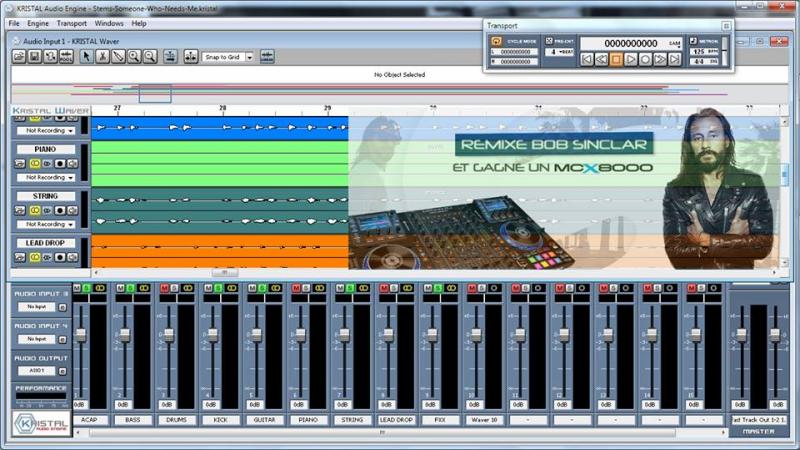Click the GUITAR channel name in mixer
800x450 pixels.
click(264, 420)
